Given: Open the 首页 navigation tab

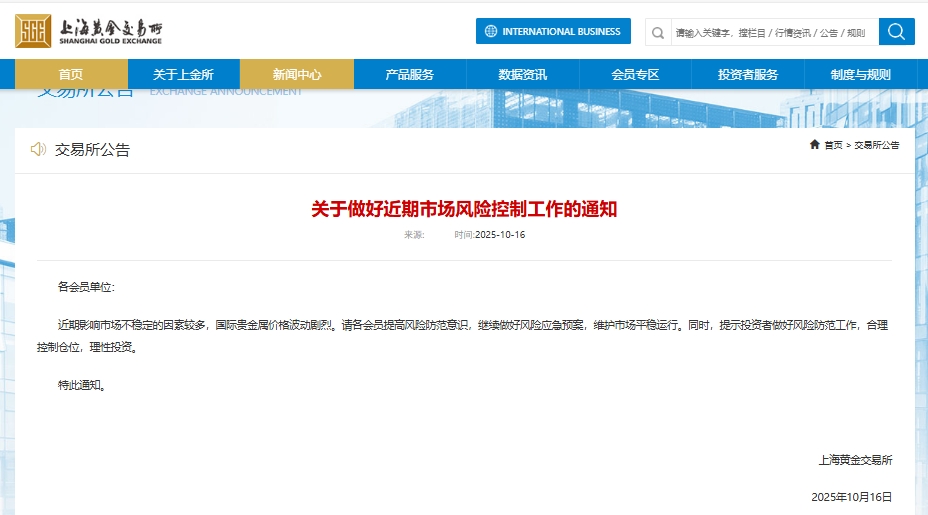Looking at the screenshot, I should (x=71, y=74).
